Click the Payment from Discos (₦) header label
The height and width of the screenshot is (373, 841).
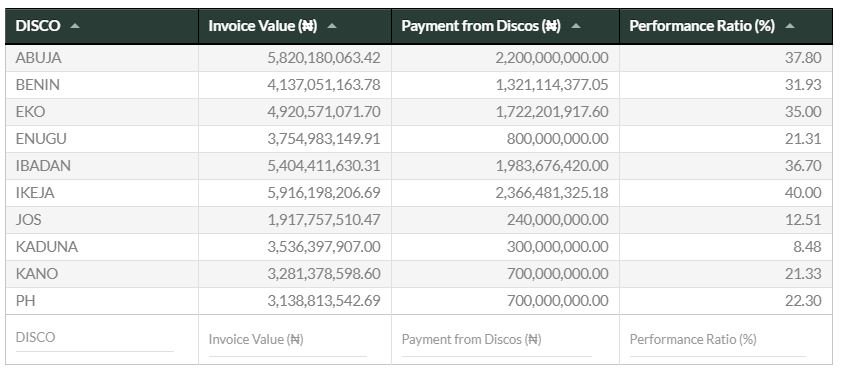pyautogui.click(x=481, y=26)
